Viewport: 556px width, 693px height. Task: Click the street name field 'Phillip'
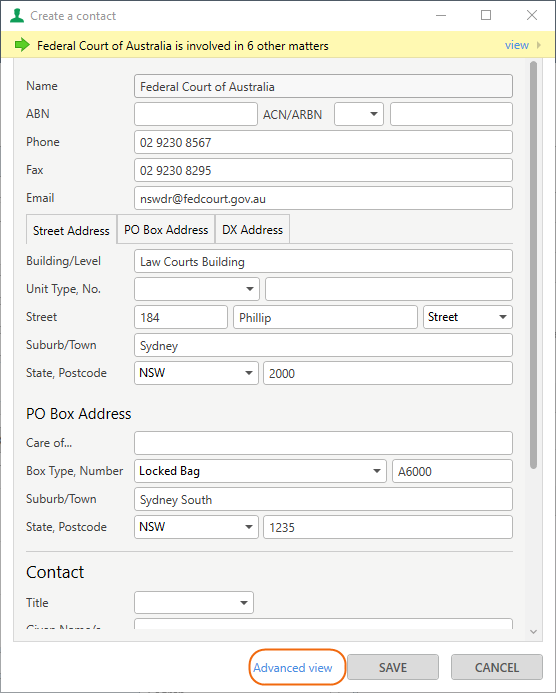tap(325, 317)
